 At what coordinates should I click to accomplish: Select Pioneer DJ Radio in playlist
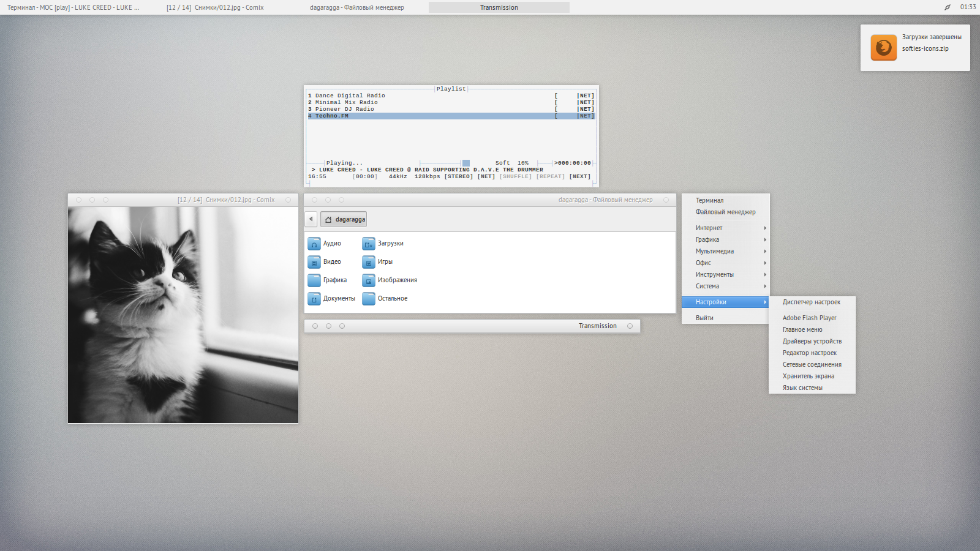[x=451, y=109]
